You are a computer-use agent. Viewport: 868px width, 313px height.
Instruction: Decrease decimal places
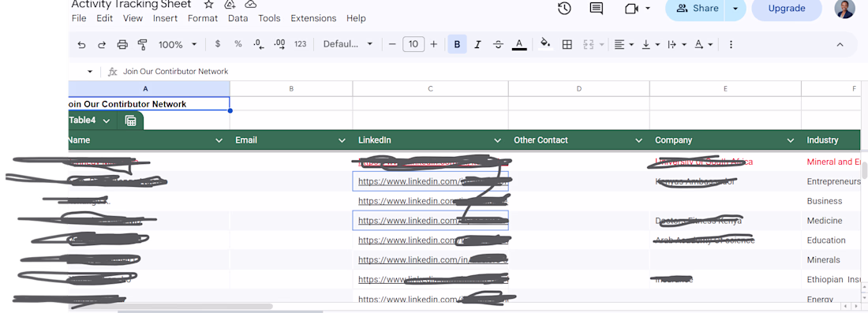[x=259, y=44]
